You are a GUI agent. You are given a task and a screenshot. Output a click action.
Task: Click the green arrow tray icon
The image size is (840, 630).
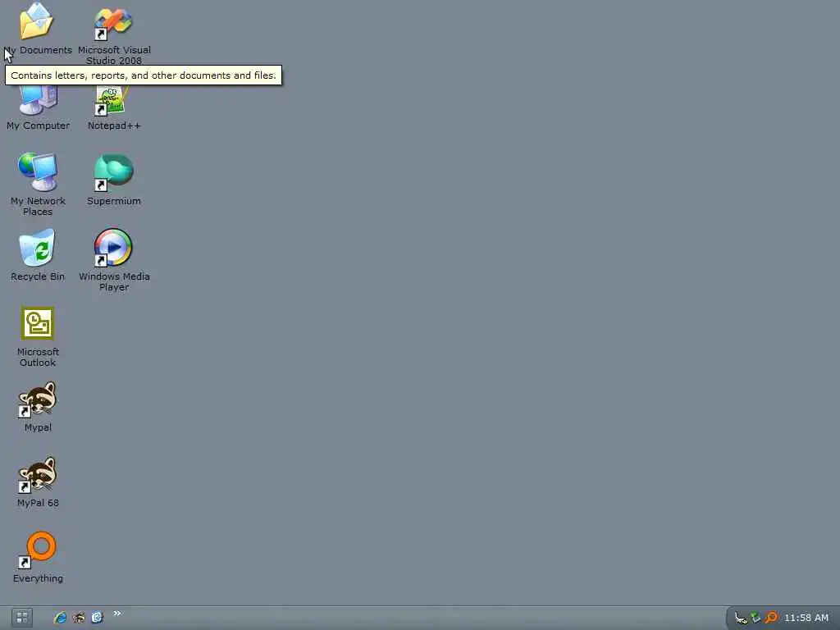[x=756, y=618]
